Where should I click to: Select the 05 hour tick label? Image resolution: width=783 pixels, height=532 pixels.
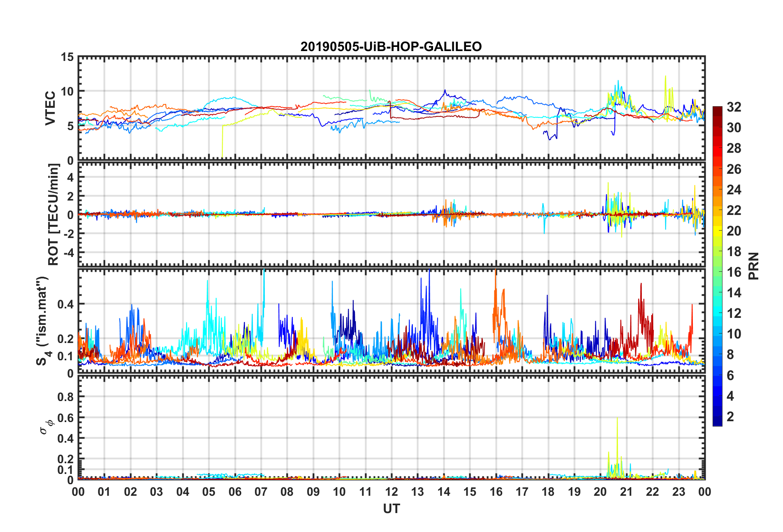point(209,492)
